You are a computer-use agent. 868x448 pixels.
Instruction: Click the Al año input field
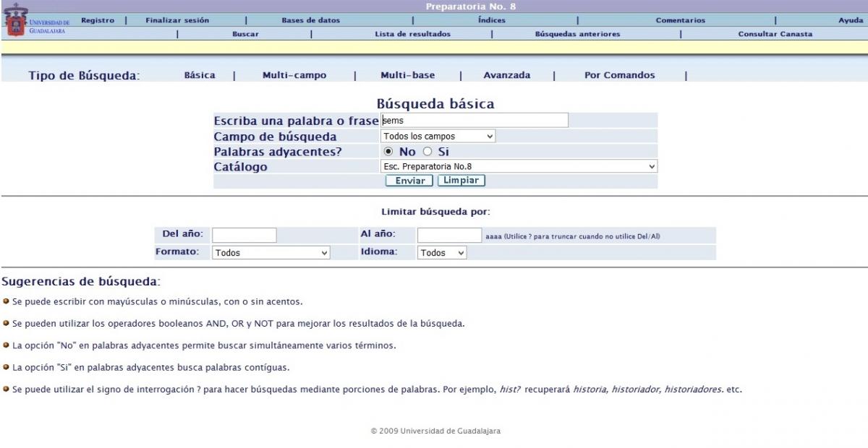coord(449,235)
